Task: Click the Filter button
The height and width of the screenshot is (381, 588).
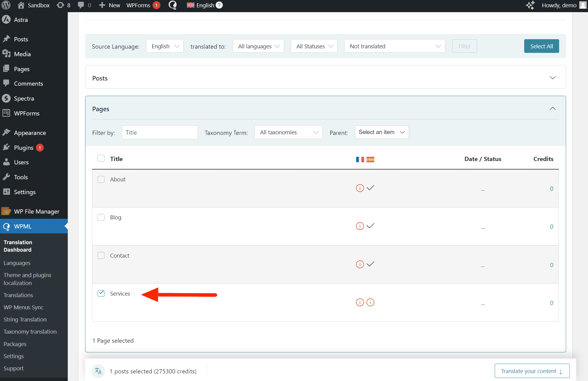Action: (x=464, y=46)
